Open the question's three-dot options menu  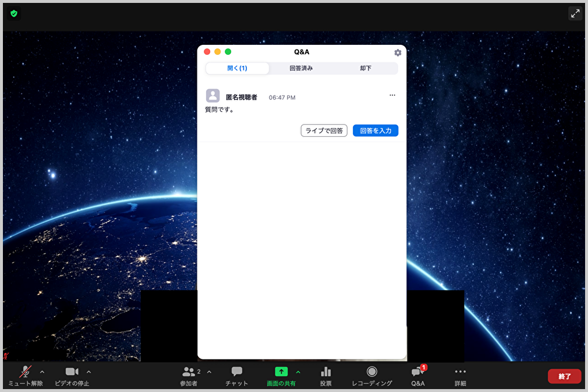click(x=392, y=95)
